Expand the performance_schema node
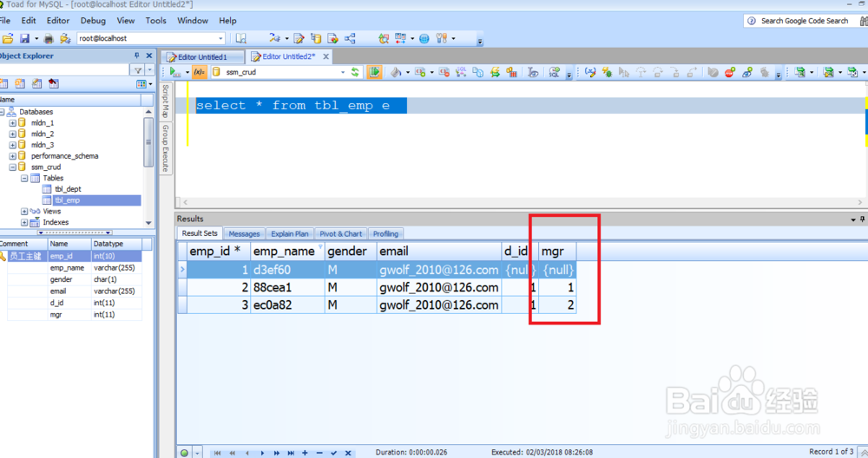 (12, 156)
